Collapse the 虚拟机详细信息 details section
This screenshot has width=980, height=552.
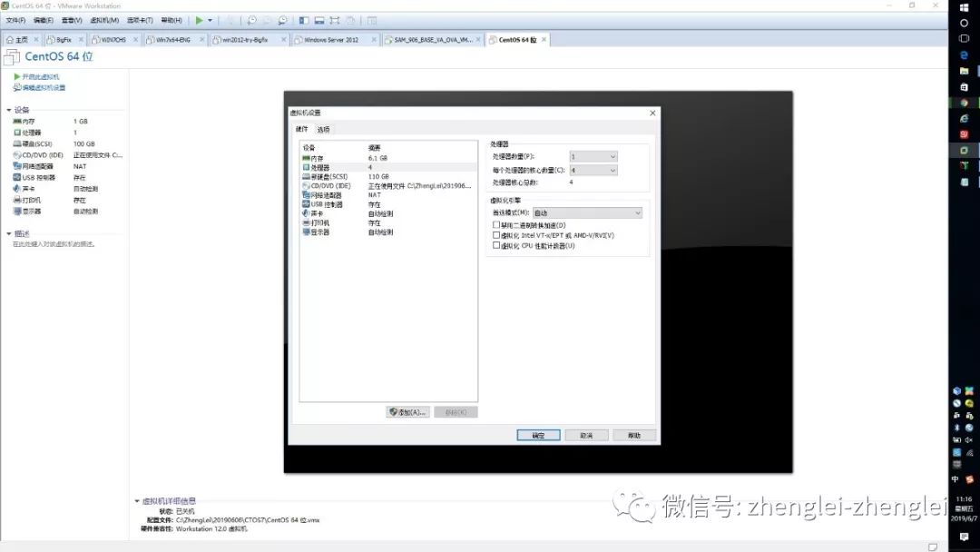[x=137, y=501]
